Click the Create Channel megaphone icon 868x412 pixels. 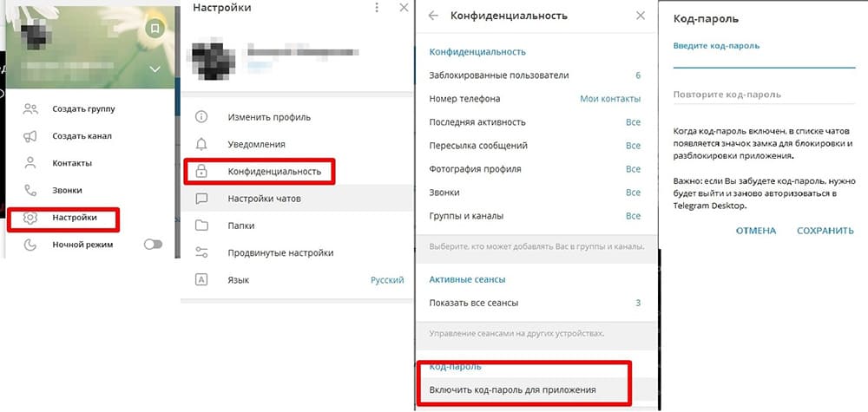pos(30,136)
